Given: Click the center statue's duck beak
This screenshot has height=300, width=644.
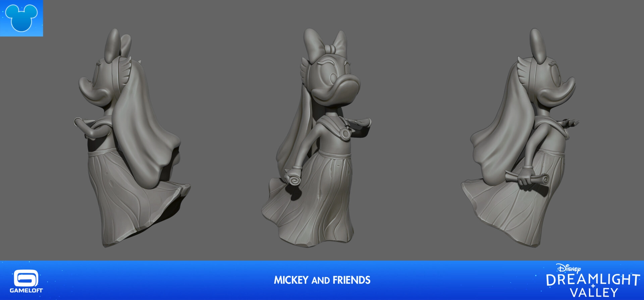Looking at the screenshot, I should [345, 86].
